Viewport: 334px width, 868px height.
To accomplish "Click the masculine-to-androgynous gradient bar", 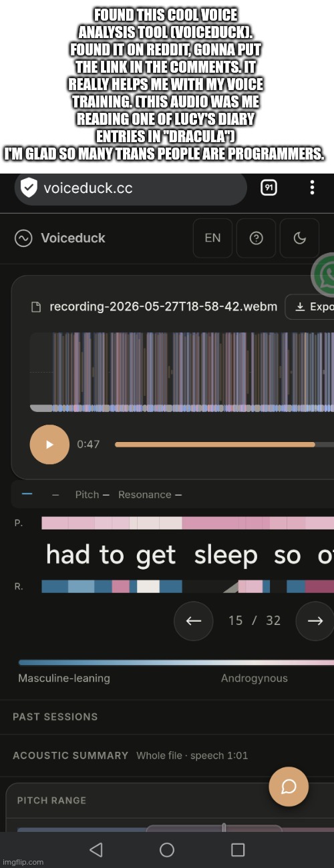I will (x=176, y=662).
